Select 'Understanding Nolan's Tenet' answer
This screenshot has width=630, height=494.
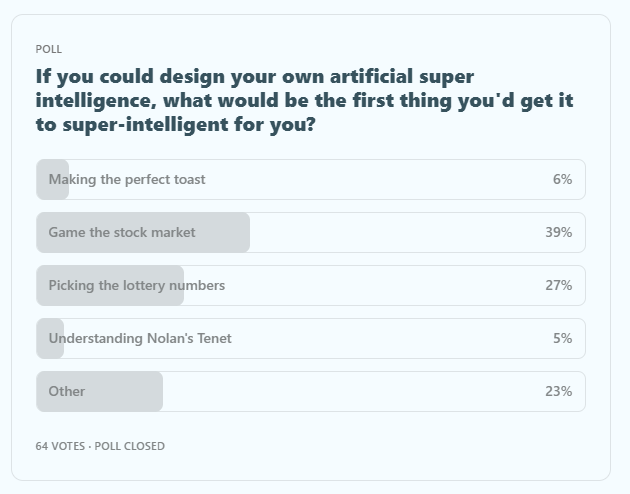pyautogui.click(x=140, y=338)
